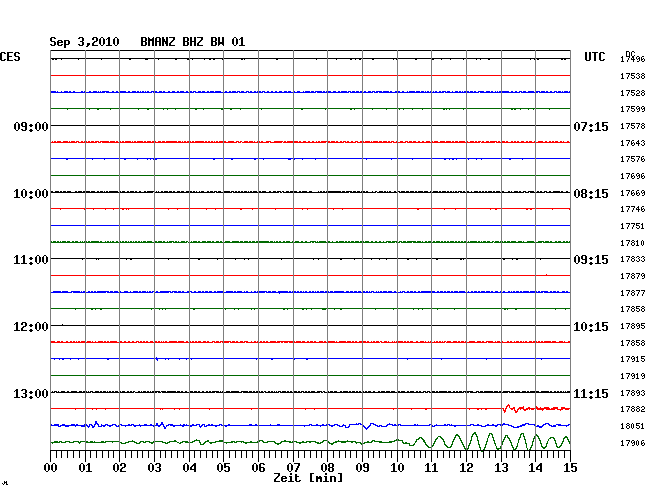This screenshot has width=650, height=494.
Task: Click the DC offset value 17643
Action: [633, 143]
